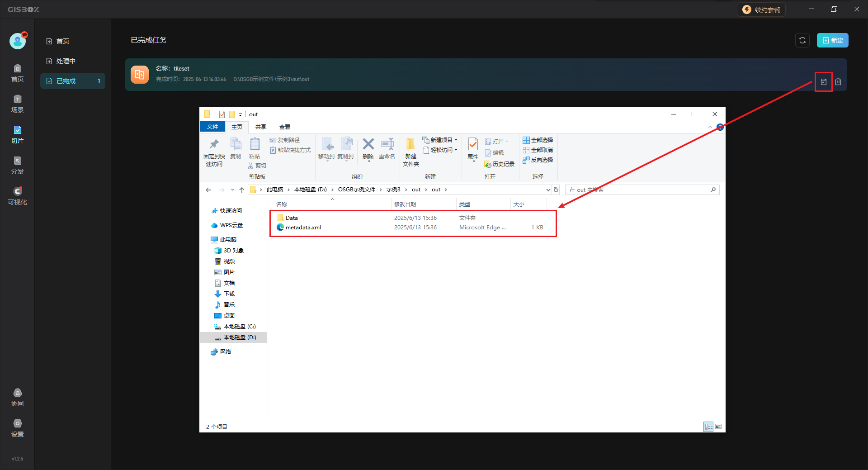868x470 pixels.
Task: Click 历史记录 in the ribbon
Action: point(500,164)
